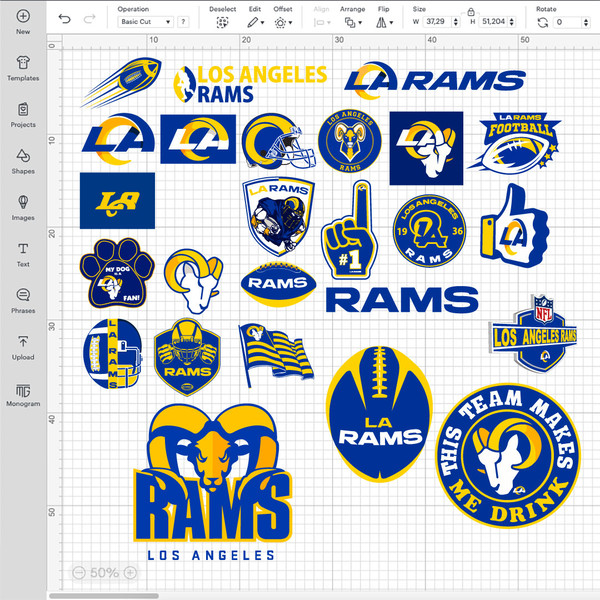Toggle the size aspect ratio lock
Viewport: 600px width, 600px height.
click(471, 11)
